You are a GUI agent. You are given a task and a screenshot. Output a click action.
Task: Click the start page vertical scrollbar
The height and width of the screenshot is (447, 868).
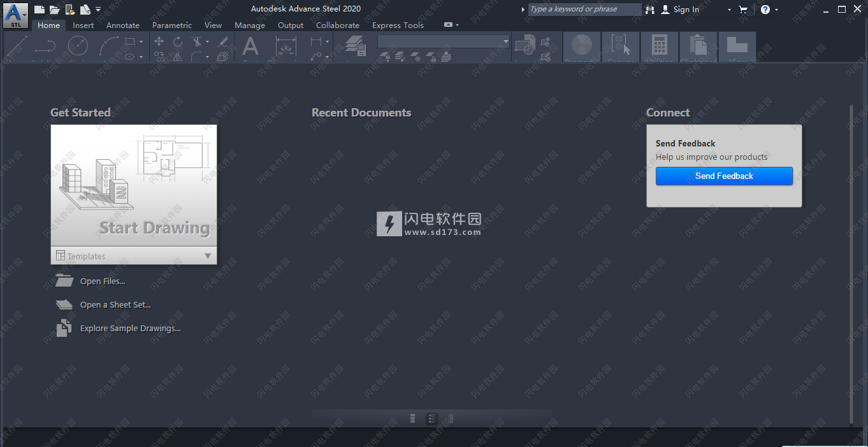pyautogui.click(x=851, y=264)
